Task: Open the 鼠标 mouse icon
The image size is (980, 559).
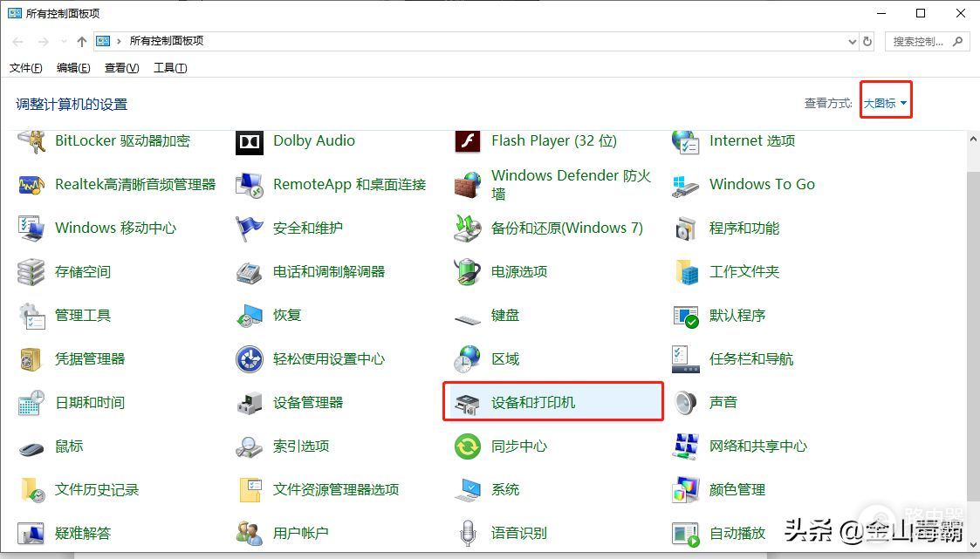Action: click(31, 447)
